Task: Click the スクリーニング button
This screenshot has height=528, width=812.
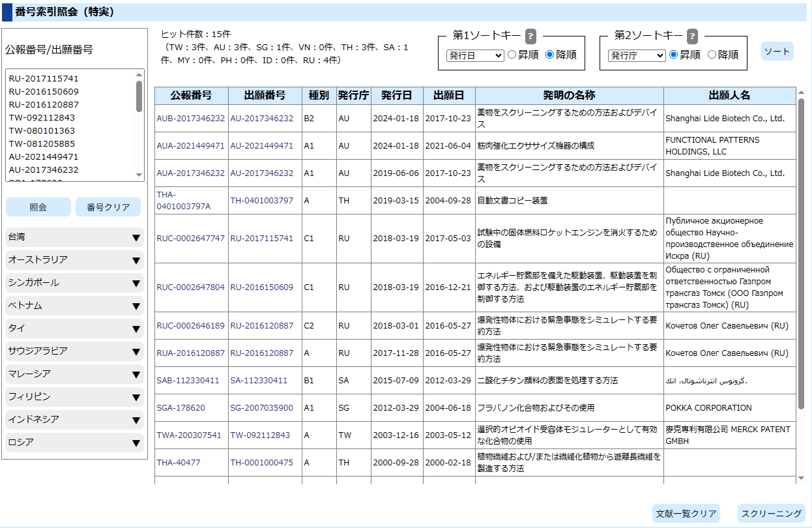Action: 772,514
